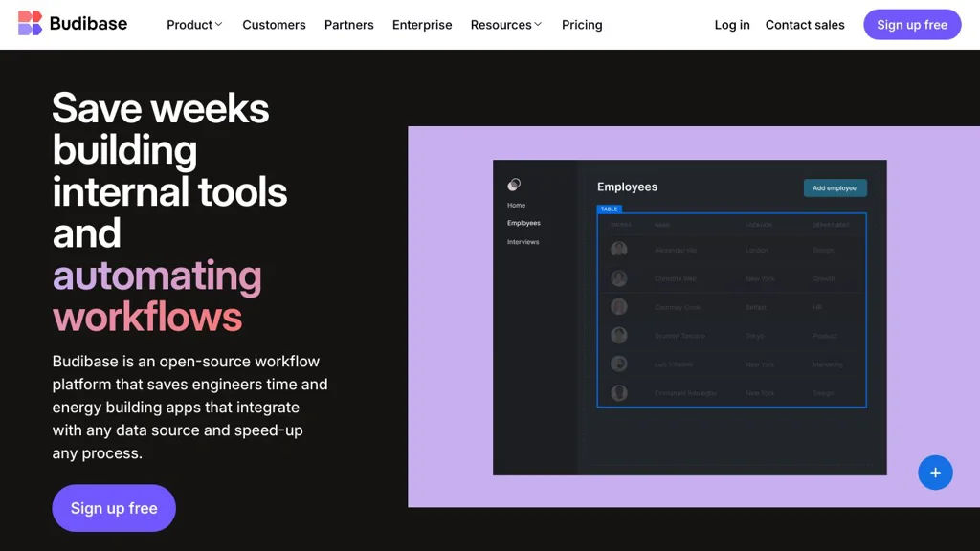Click Contact sales link

tap(805, 25)
